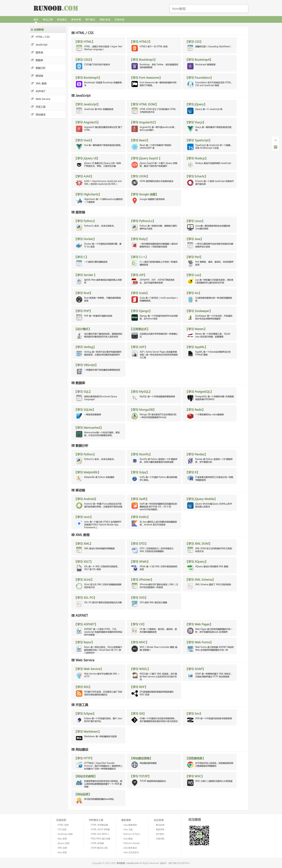Click the jQuery card's blue icon

click(x=190, y=111)
